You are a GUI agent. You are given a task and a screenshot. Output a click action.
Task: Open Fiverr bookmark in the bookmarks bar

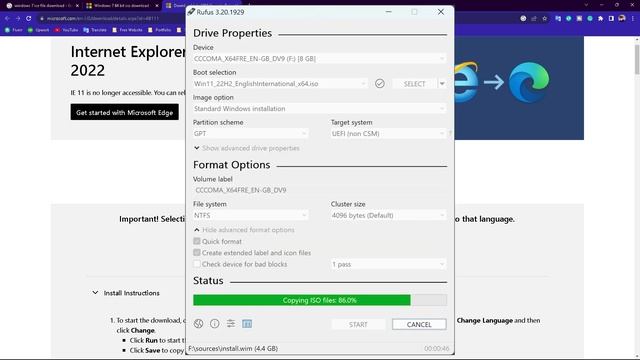[x=13, y=30]
